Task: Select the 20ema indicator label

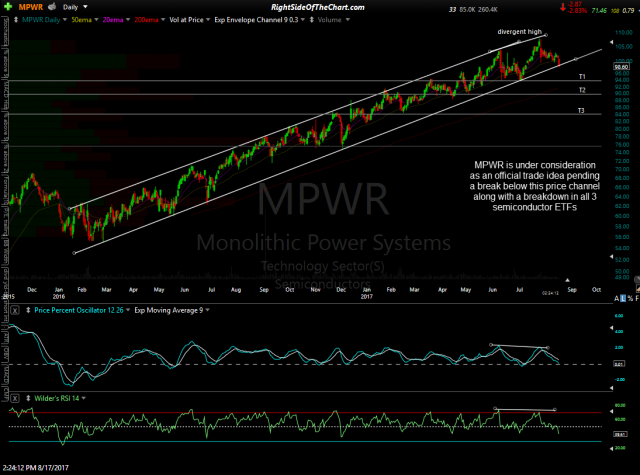Action: (113, 20)
